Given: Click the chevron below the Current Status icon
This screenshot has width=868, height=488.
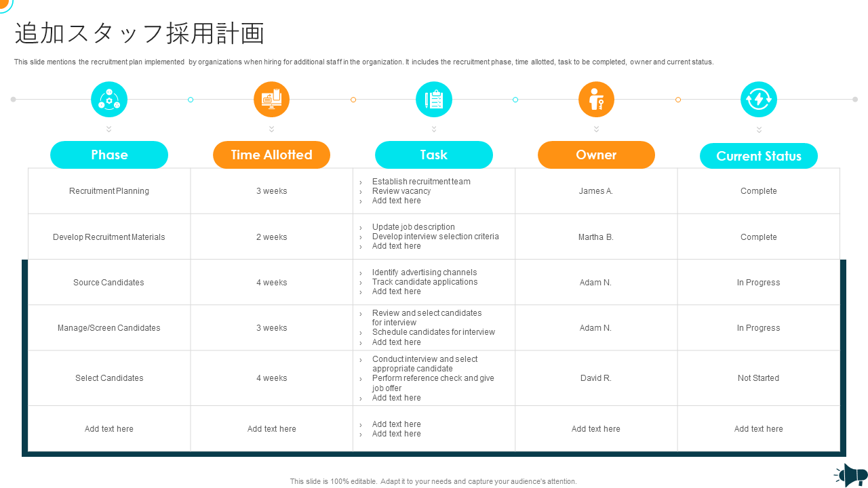Looking at the screenshot, I should tap(759, 129).
